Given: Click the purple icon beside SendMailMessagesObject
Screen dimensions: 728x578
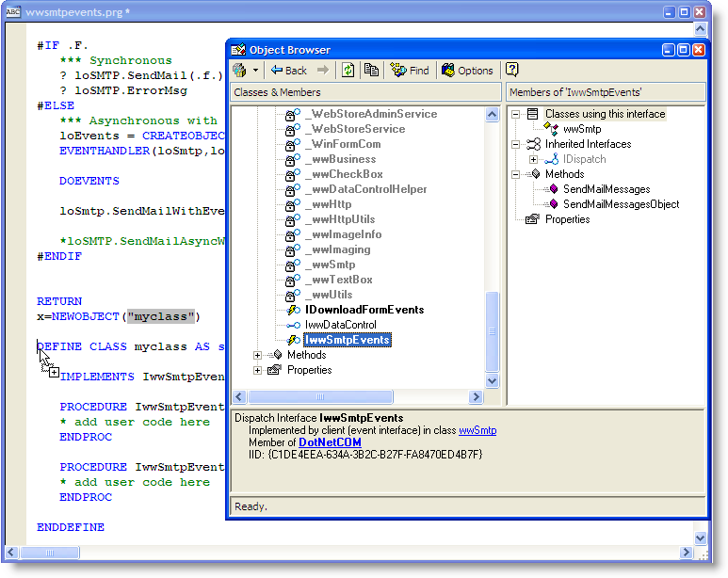Looking at the screenshot, I should click(554, 204).
